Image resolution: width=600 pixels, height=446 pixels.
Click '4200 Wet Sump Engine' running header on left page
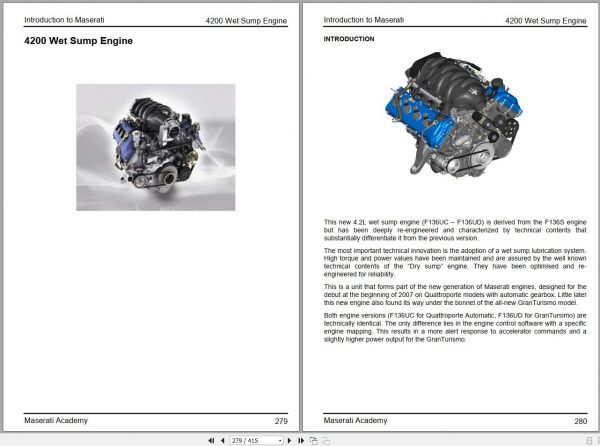point(246,21)
